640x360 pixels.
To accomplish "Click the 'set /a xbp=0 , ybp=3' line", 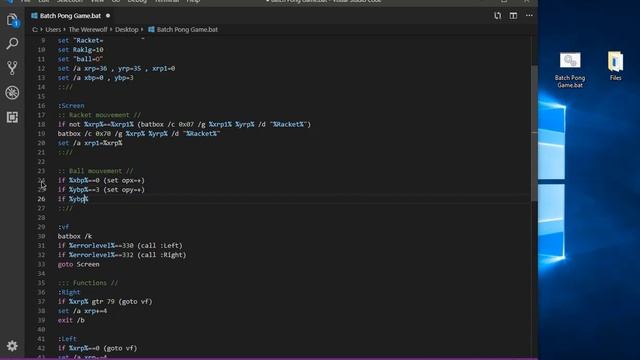I will point(96,78).
